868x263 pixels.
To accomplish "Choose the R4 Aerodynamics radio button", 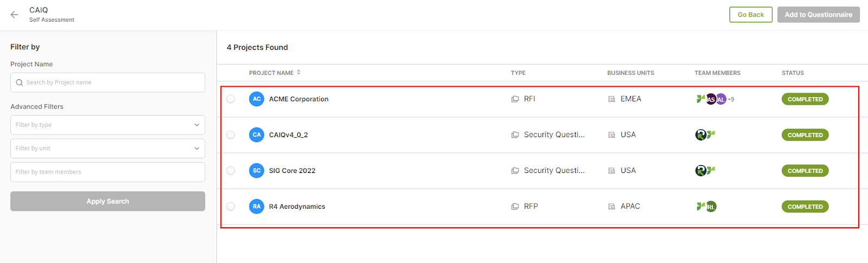I will coord(231,207).
